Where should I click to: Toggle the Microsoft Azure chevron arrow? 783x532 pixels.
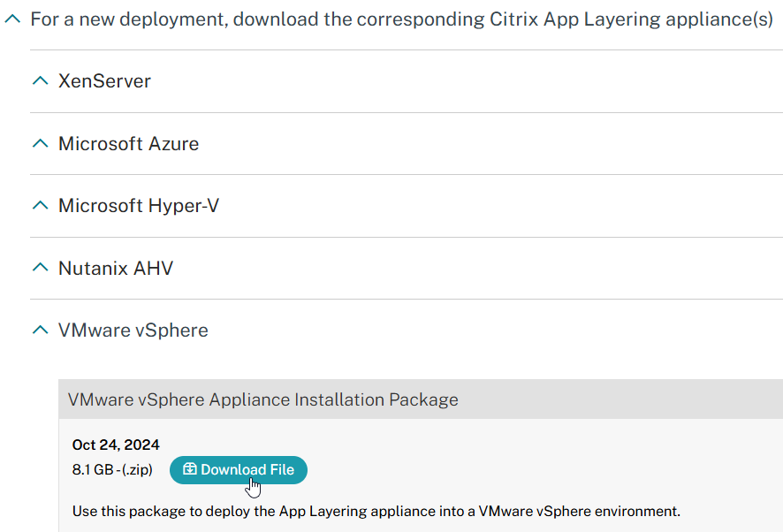point(41,143)
